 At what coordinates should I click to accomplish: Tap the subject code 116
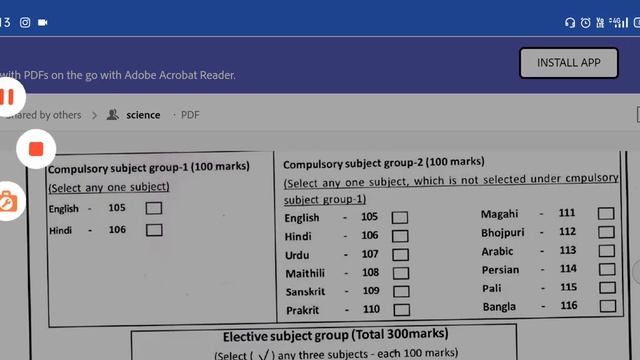pos(569,306)
